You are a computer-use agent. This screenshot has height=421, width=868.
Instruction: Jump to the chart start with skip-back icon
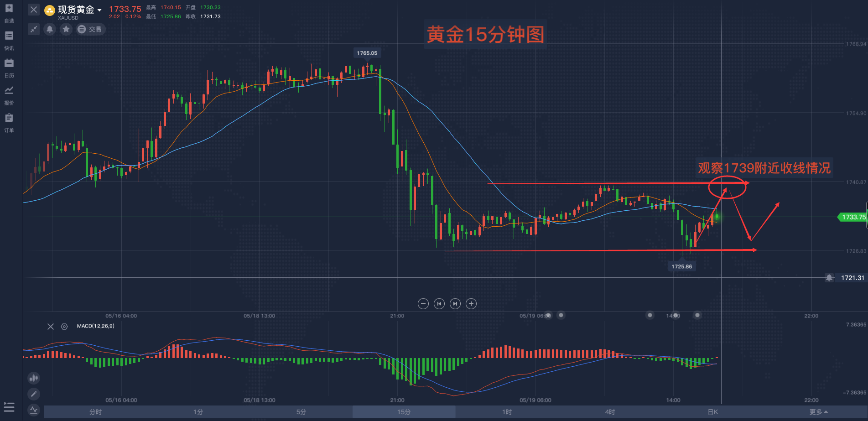439,304
